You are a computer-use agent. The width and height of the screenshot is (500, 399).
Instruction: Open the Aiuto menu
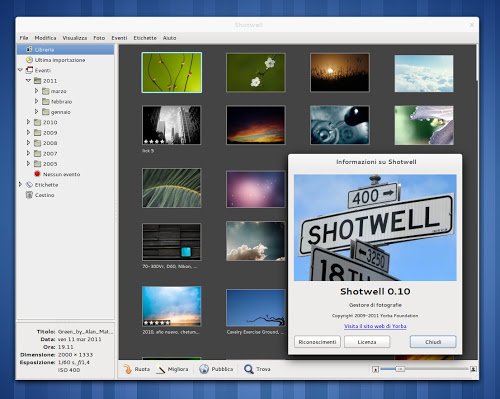169,38
